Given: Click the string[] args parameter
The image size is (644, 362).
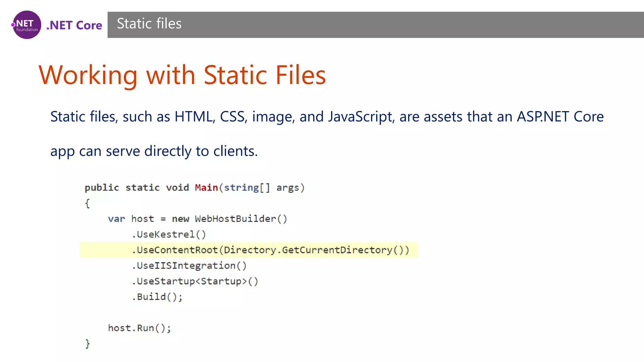Looking at the screenshot, I should coord(261,188).
